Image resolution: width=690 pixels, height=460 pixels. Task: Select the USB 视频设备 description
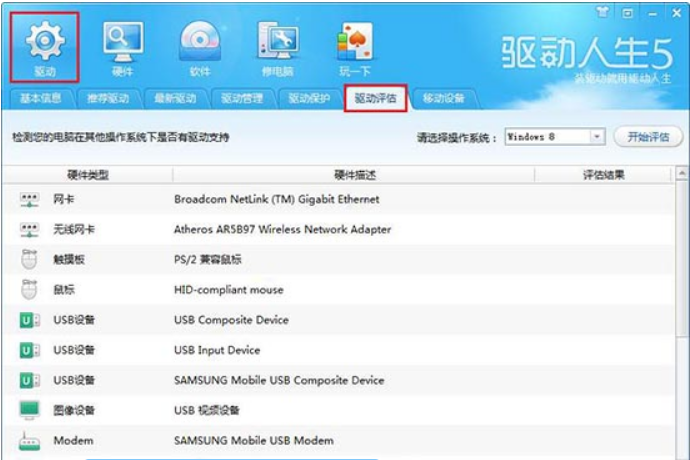click(x=207, y=410)
